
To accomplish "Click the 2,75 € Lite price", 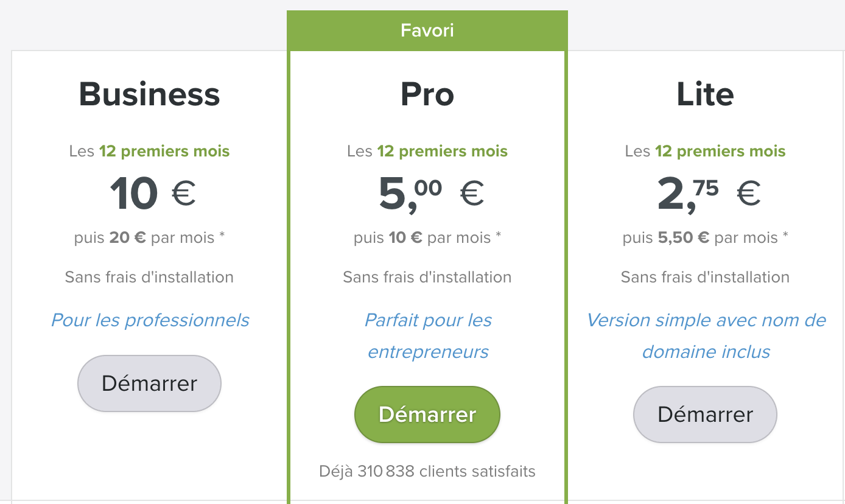I will pos(709,194).
